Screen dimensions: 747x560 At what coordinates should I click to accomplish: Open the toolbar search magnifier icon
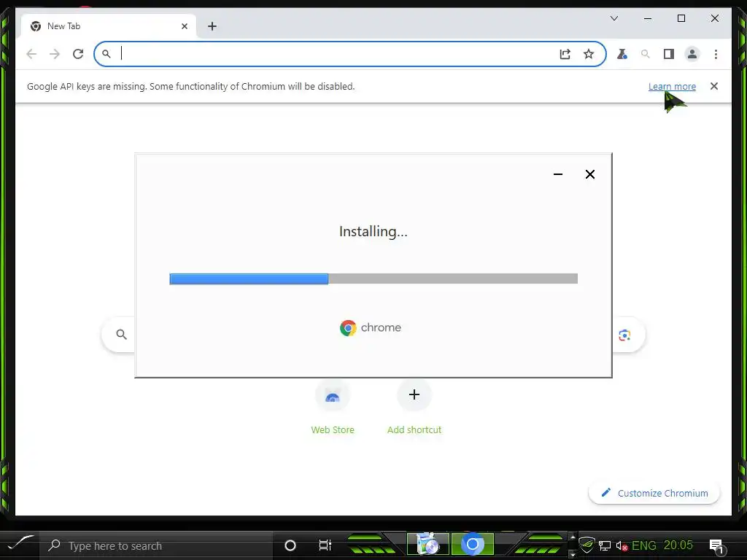click(646, 54)
